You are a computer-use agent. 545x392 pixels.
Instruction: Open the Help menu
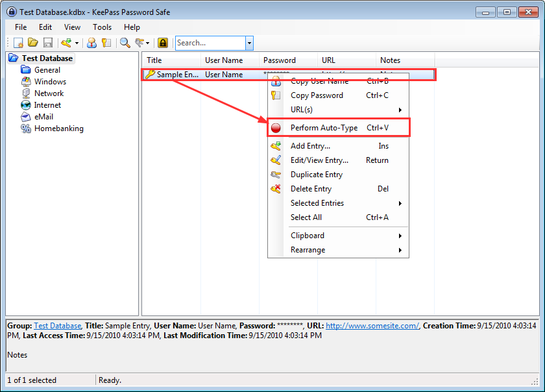tap(132, 27)
